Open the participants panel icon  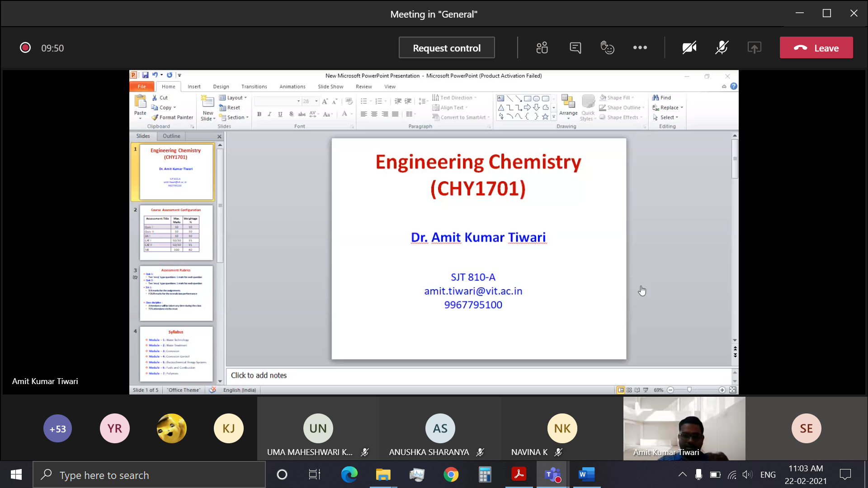coord(542,47)
